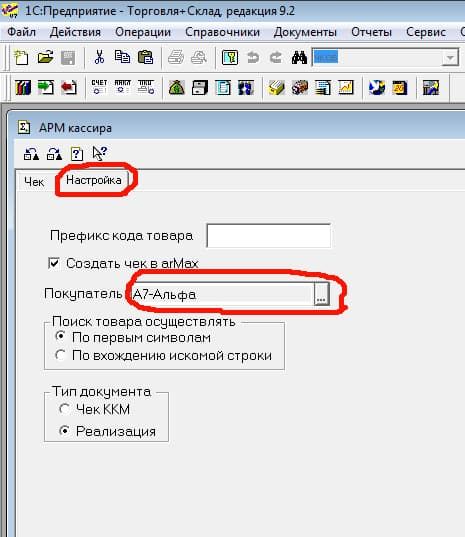Click the green arrow incoming document icon
The height and width of the screenshot is (537, 465).
(46, 88)
